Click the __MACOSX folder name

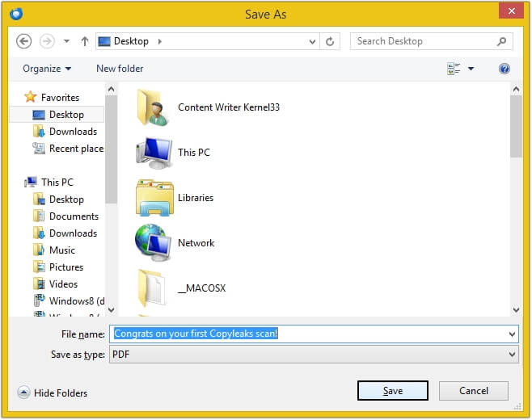click(202, 288)
